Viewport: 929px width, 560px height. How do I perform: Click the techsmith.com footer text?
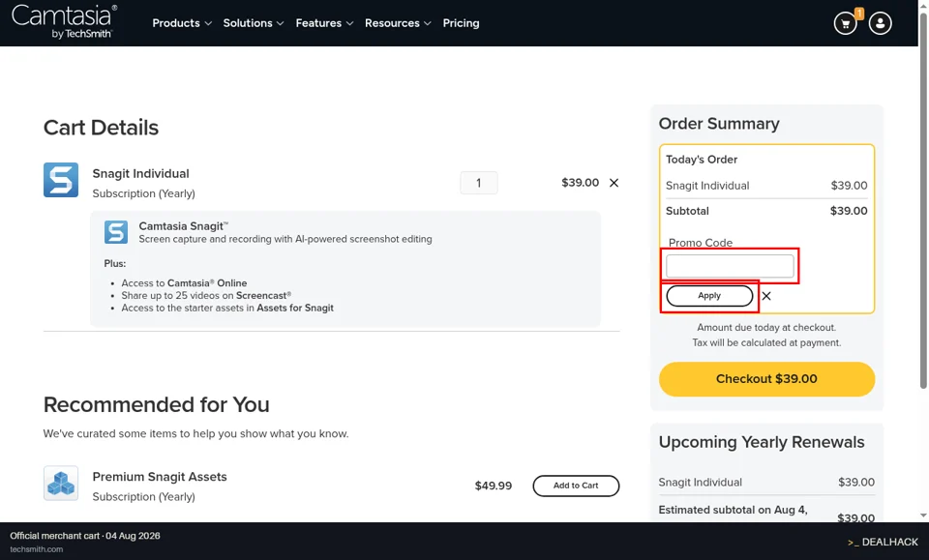pos(36,549)
